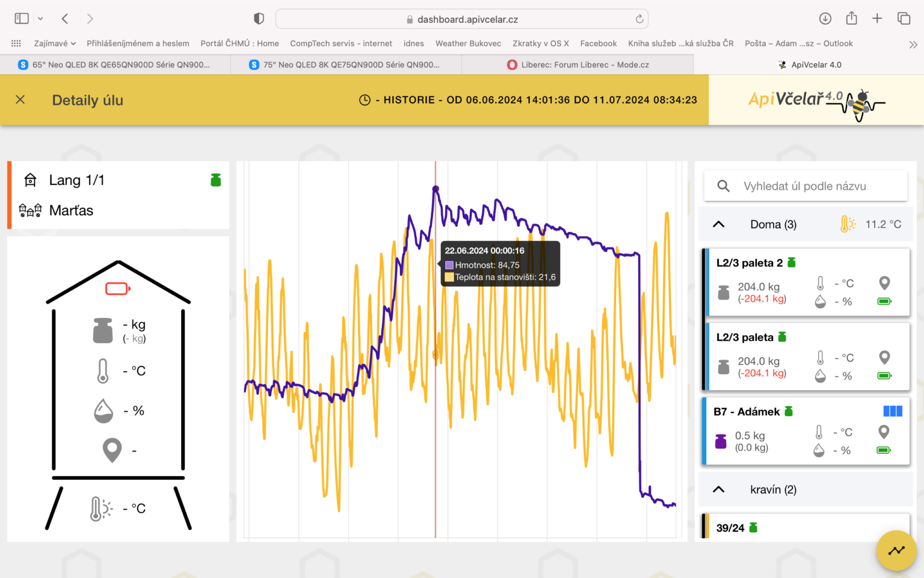Toggle the Safari sidebar
Image resolution: width=924 pixels, height=578 pixels.
click(22, 19)
